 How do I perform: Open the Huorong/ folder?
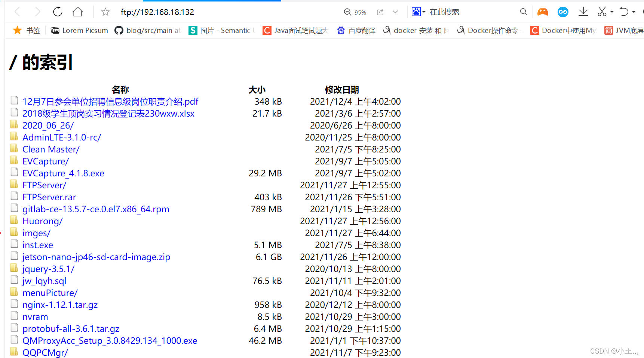point(42,221)
